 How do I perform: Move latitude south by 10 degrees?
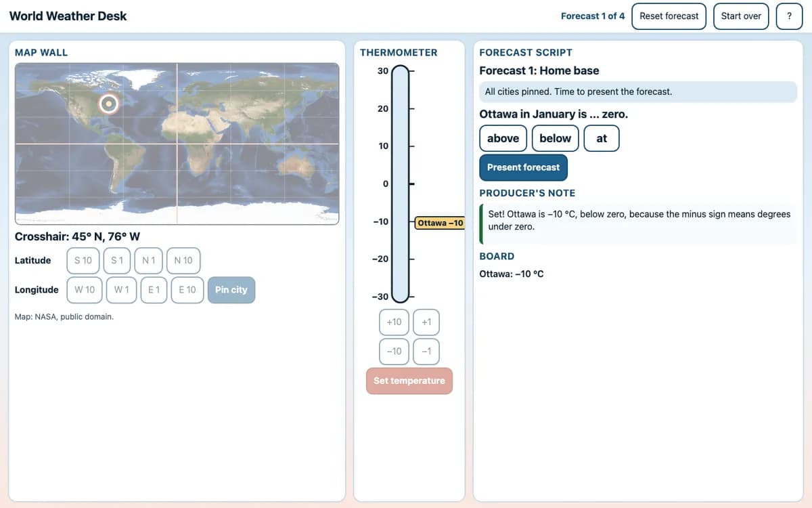(x=83, y=260)
